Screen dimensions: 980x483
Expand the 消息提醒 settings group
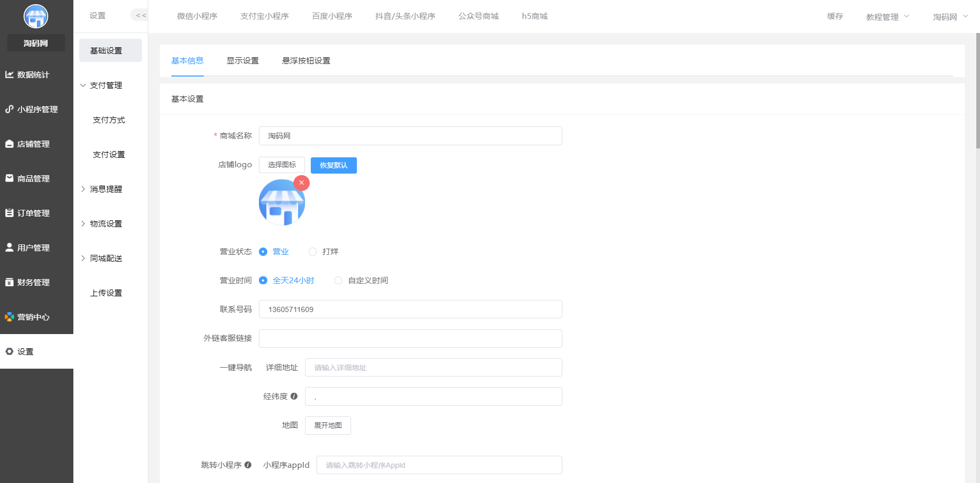106,189
